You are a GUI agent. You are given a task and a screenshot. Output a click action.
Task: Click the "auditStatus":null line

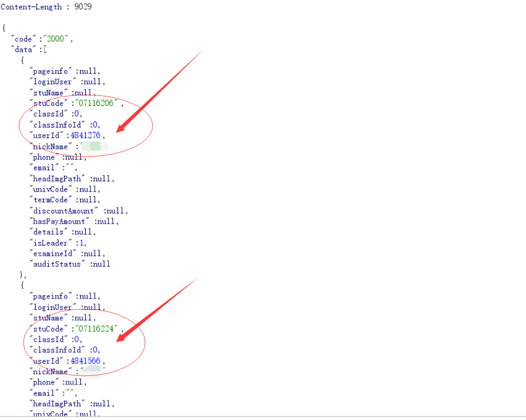tap(70, 264)
